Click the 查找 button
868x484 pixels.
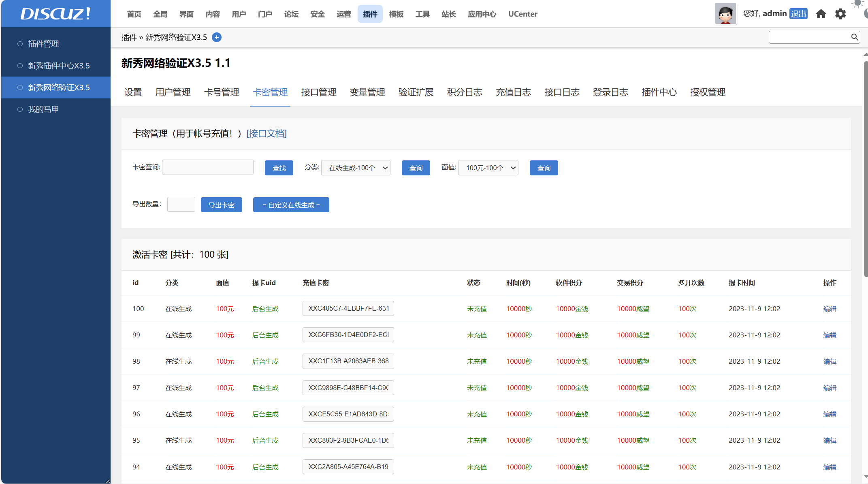(x=279, y=168)
